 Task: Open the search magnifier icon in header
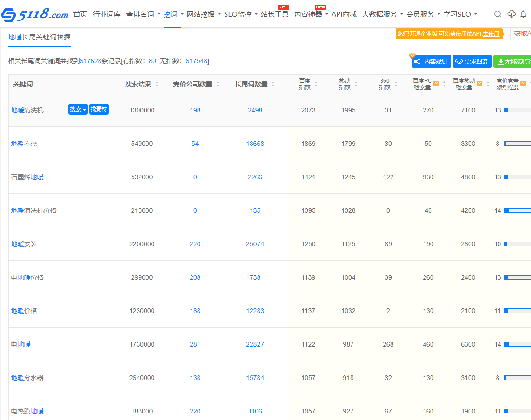tap(498, 14)
